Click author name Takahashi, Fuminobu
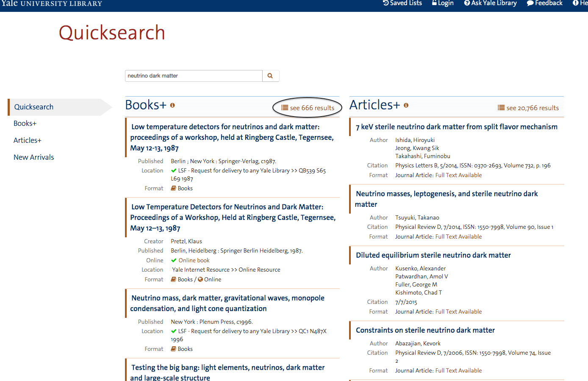The height and width of the screenshot is (381, 588). point(423,156)
